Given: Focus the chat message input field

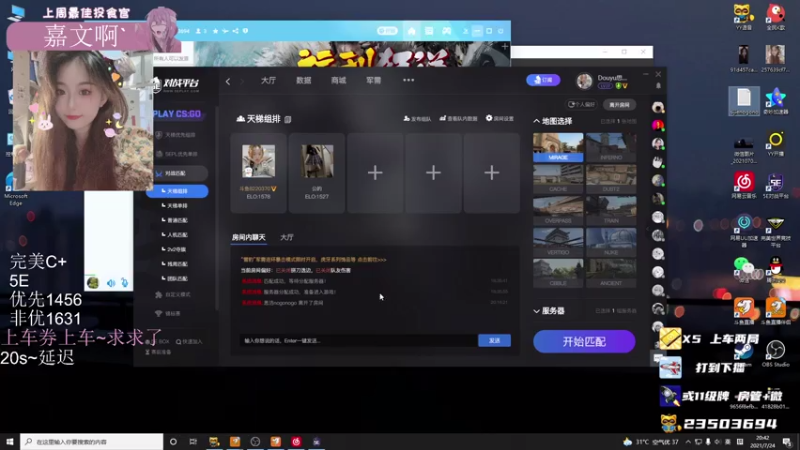Looking at the screenshot, I should pyautogui.click(x=358, y=340).
